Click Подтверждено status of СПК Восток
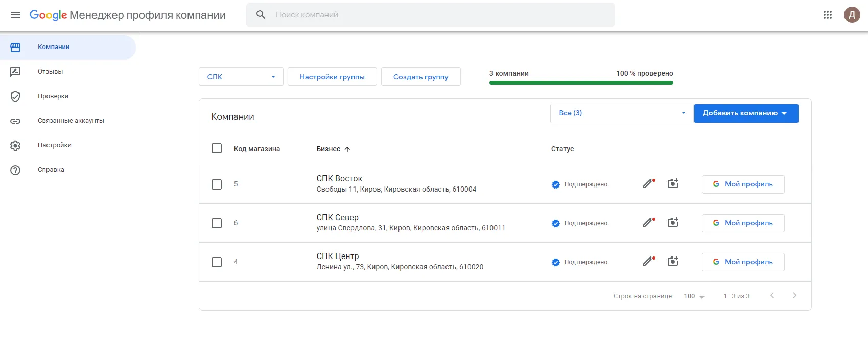868x350 pixels. click(586, 184)
